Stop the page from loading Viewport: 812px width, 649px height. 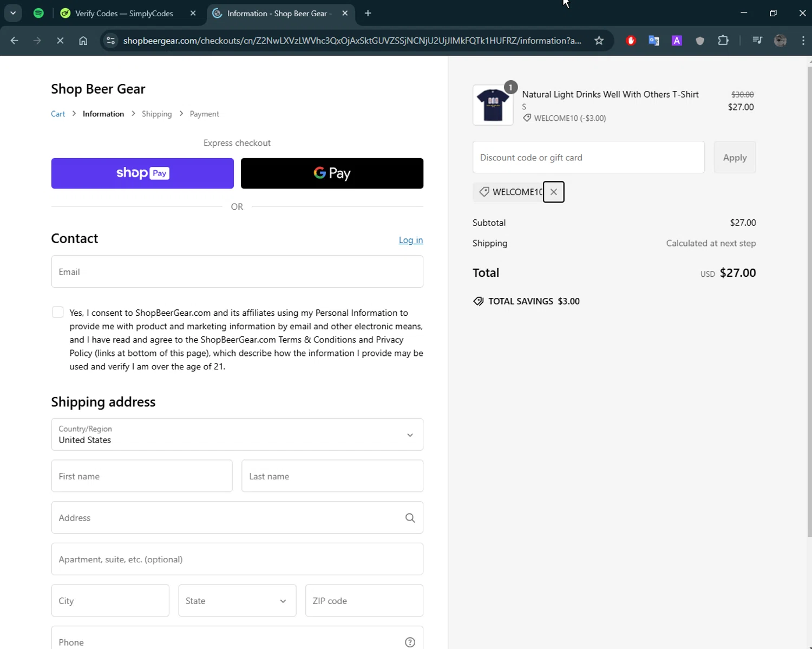pos(60,41)
